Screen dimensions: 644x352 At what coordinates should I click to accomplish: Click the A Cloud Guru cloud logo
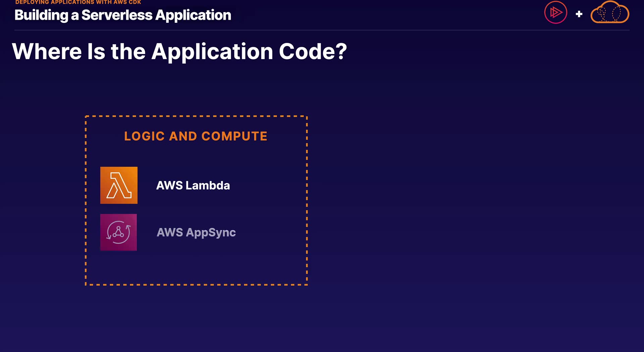pyautogui.click(x=609, y=13)
